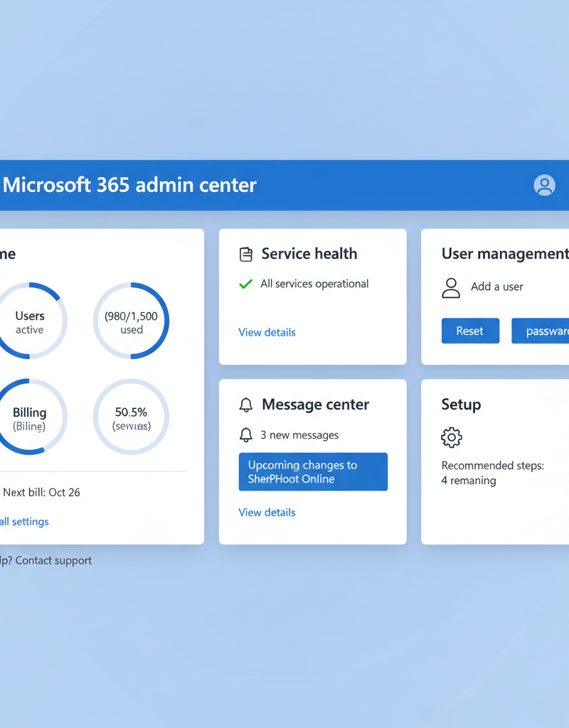The image size is (569, 728).
Task: Click the Setup heading
Action: (461, 405)
